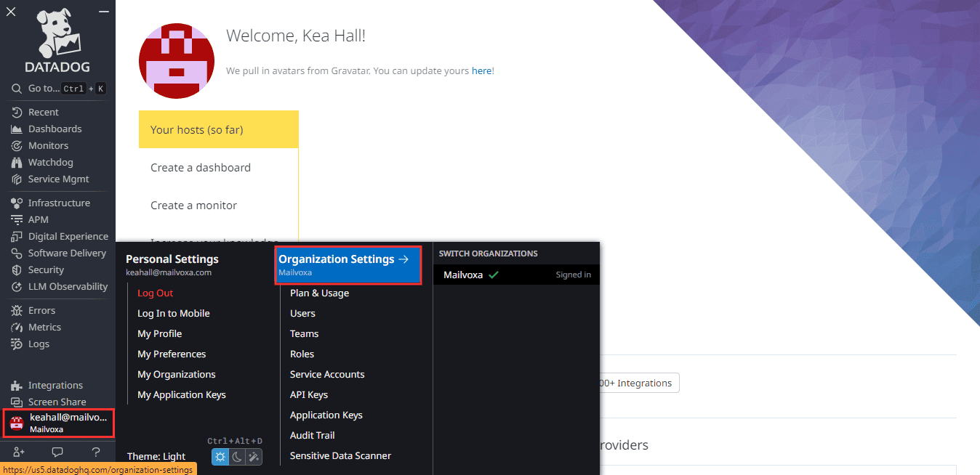Viewport: 980px width, 475px height.
Task: Click the keahall account avatar icon
Action: pyautogui.click(x=17, y=423)
